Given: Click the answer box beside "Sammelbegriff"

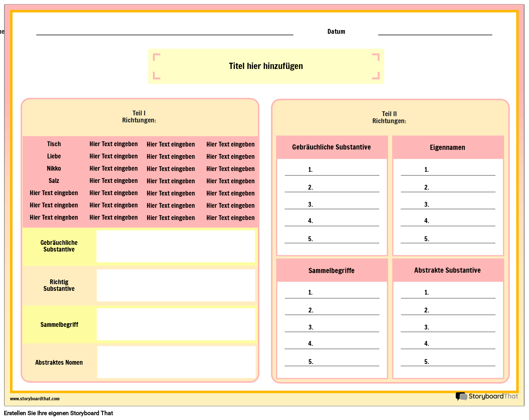Looking at the screenshot, I should (x=176, y=324).
